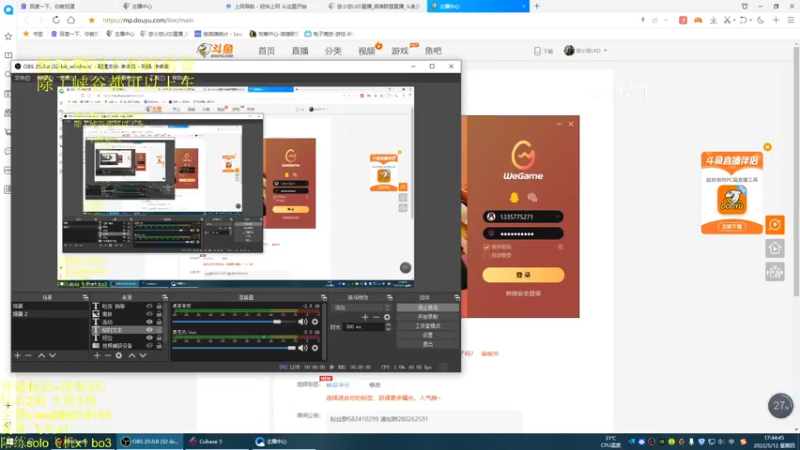Viewport: 800px width, 450px height.
Task: Pop out the scene transitions dock
Action: pyautogui.click(x=390, y=297)
